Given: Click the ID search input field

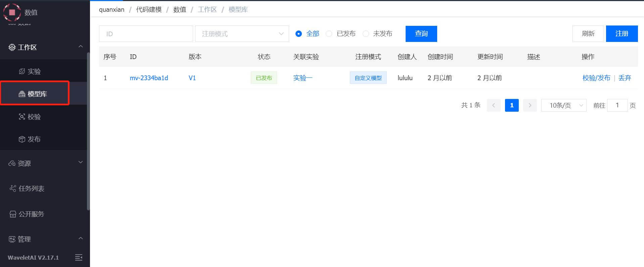Looking at the screenshot, I should [x=146, y=34].
